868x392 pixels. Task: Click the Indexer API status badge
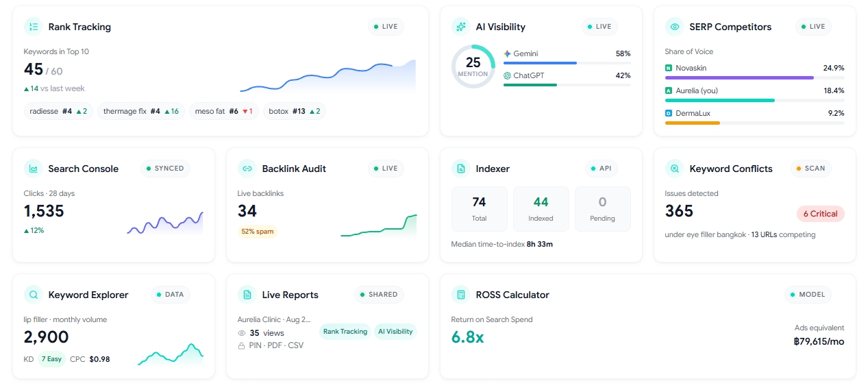click(x=601, y=169)
